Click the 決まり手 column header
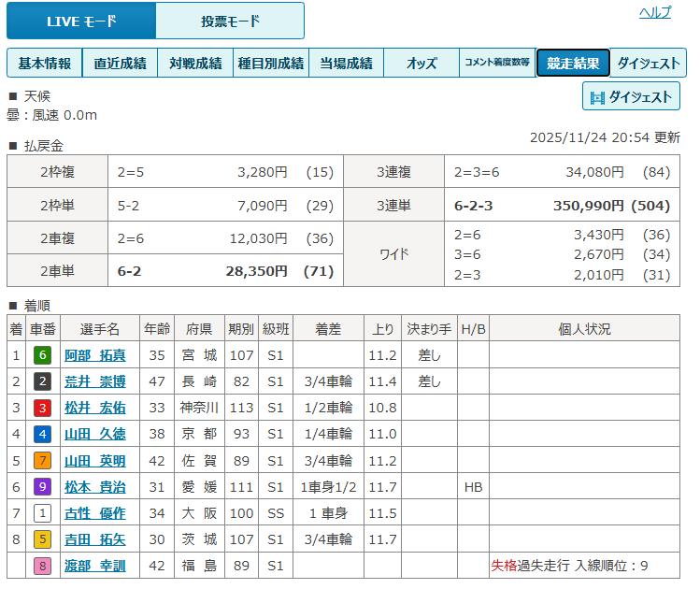This screenshot has width=700, height=589. (429, 329)
